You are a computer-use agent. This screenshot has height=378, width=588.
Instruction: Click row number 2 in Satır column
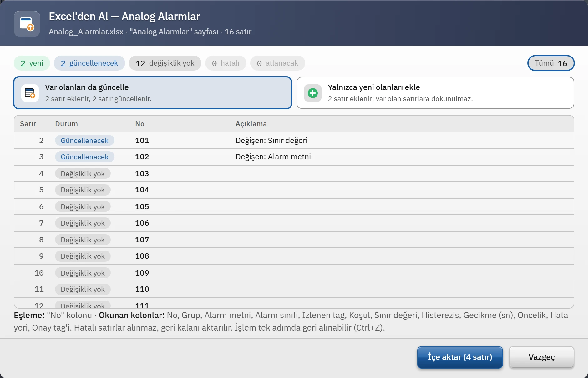pyautogui.click(x=41, y=141)
